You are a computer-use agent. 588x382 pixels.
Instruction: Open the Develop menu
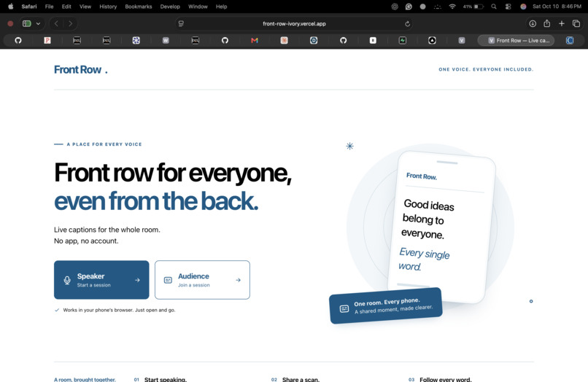click(170, 7)
